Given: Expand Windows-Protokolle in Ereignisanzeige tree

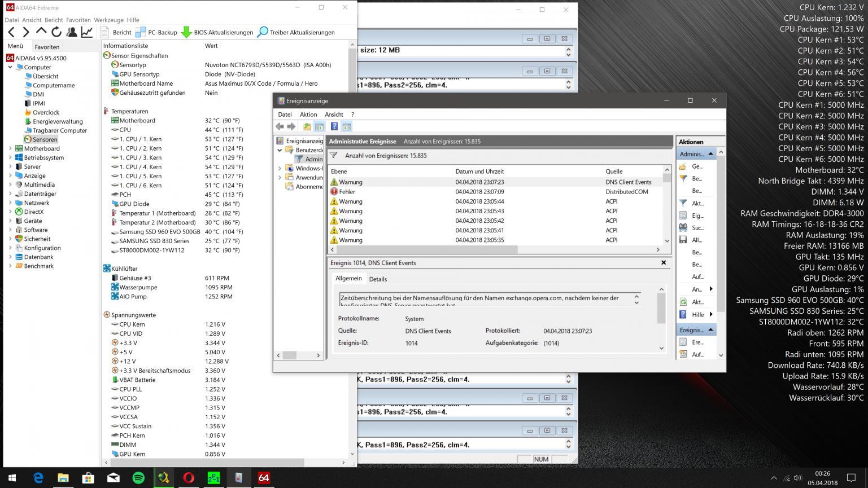Looking at the screenshot, I should [x=280, y=168].
